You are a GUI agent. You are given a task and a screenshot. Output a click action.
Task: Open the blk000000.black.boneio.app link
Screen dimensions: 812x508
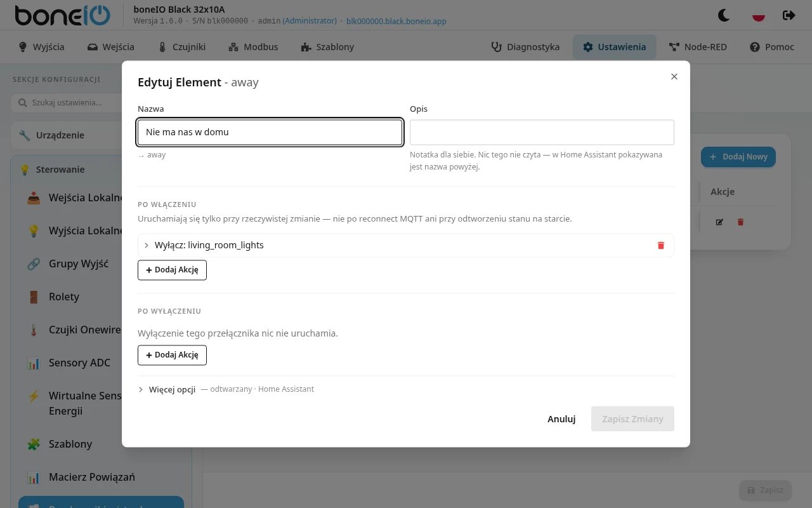tap(396, 21)
